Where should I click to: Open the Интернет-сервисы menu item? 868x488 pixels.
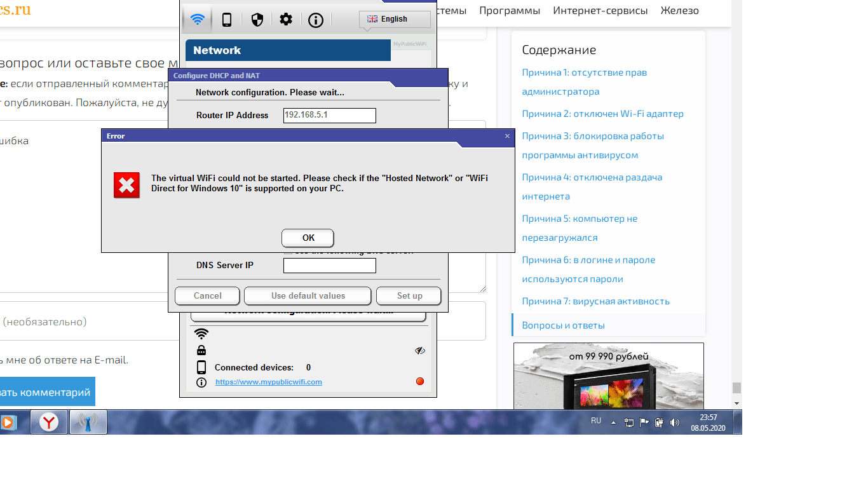600,11
